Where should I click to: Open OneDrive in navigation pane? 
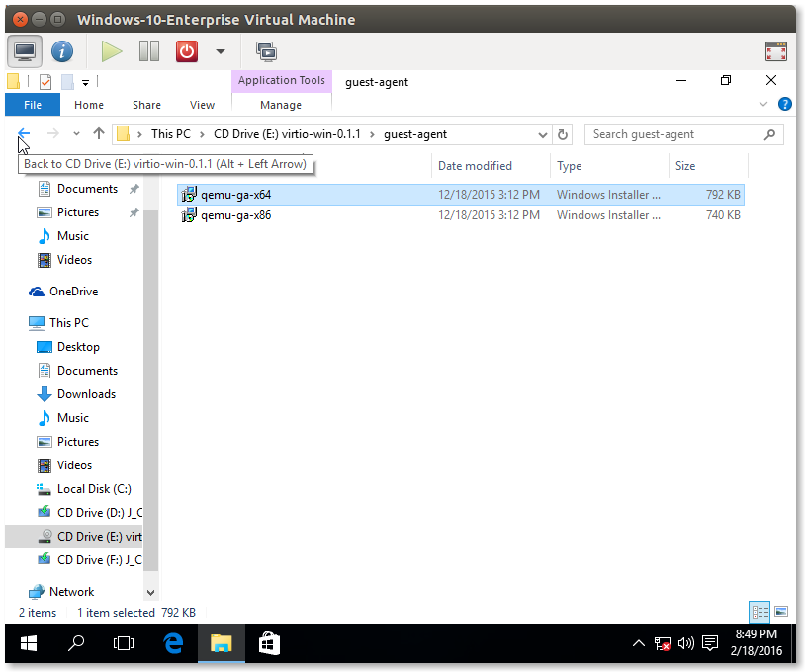tap(73, 292)
